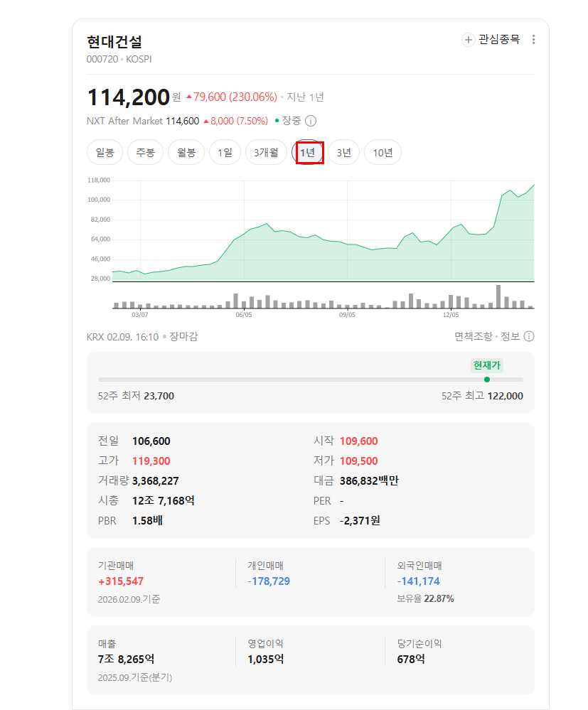This screenshot has height=710, width=588.
Task: Click the 03/07 date label on chart
Action: click(140, 315)
